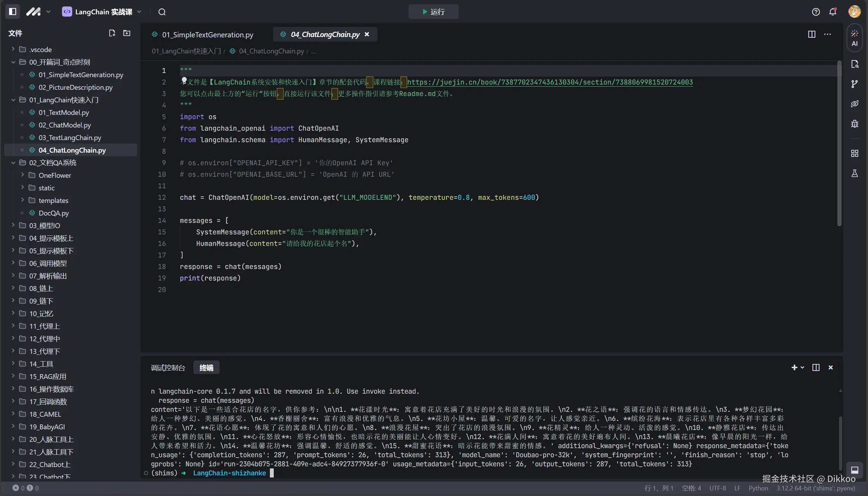Open the testing flask icon
868x496 pixels.
click(x=854, y=173)
